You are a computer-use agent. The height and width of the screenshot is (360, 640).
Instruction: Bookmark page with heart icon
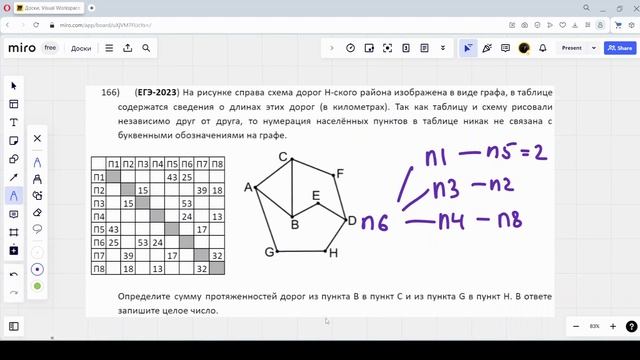pyautogui.click(x=562, y=25)
